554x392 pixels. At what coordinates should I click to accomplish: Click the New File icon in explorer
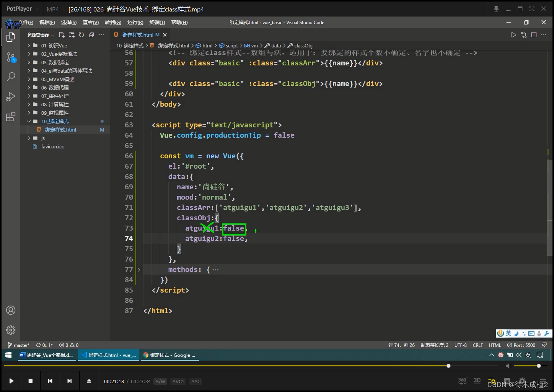(x=62, y=35)
